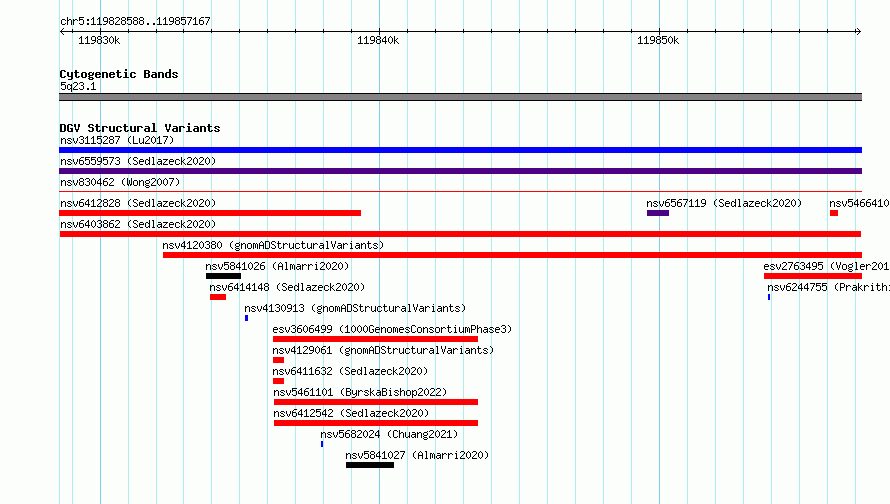Click the left arrow at ruler start

click(x=62, y=32)
